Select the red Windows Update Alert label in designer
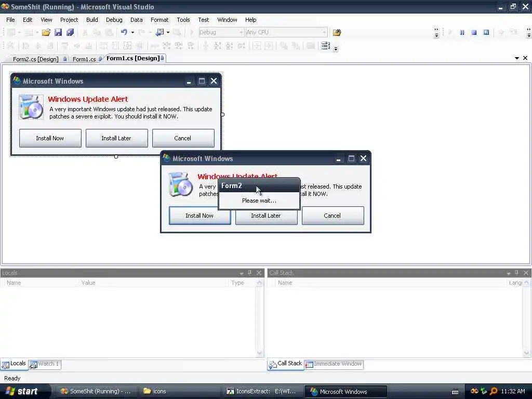The image size is (532, 399). tap(88, 99)
